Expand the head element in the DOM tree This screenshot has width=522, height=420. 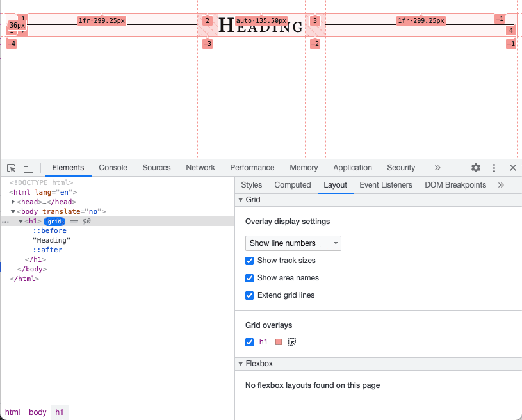point(13,201)
